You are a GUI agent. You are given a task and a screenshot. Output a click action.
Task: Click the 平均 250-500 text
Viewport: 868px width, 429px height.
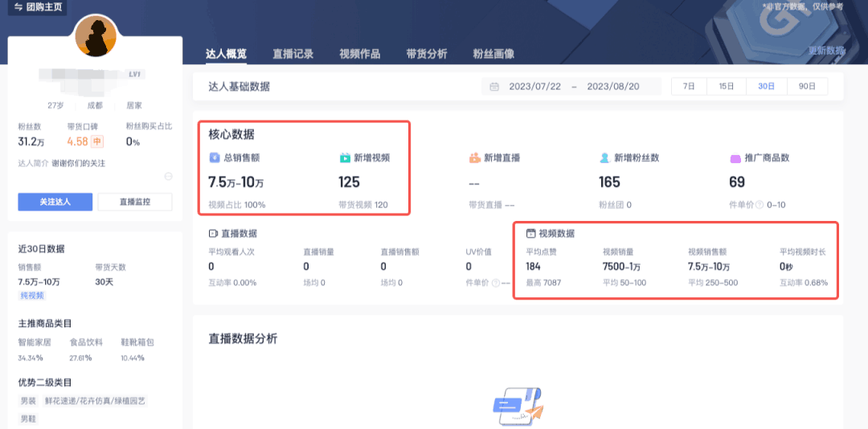pyautogui.click(x=712, y=283)
